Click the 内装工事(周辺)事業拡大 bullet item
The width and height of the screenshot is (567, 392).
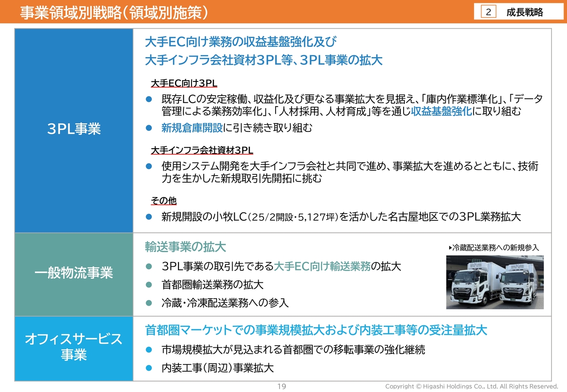click(x=217, y=368)
